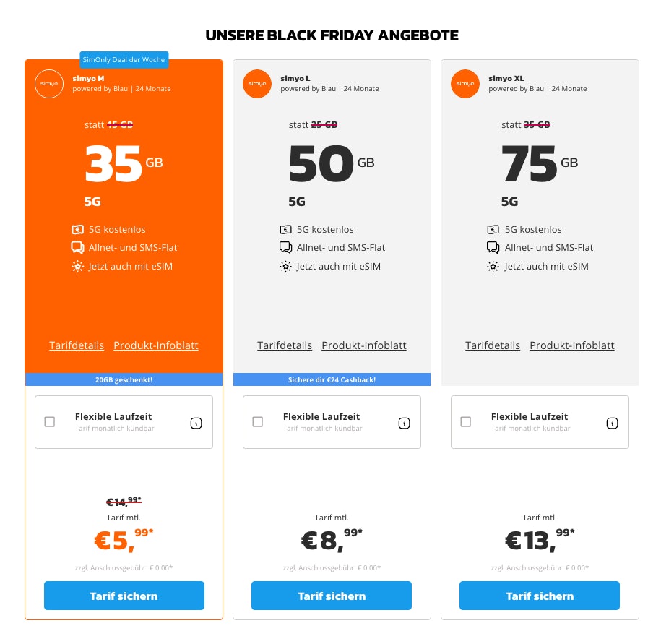Open Tarifdetails for simyo XL
Screen dimensions: 661x644
coord(493,345)
